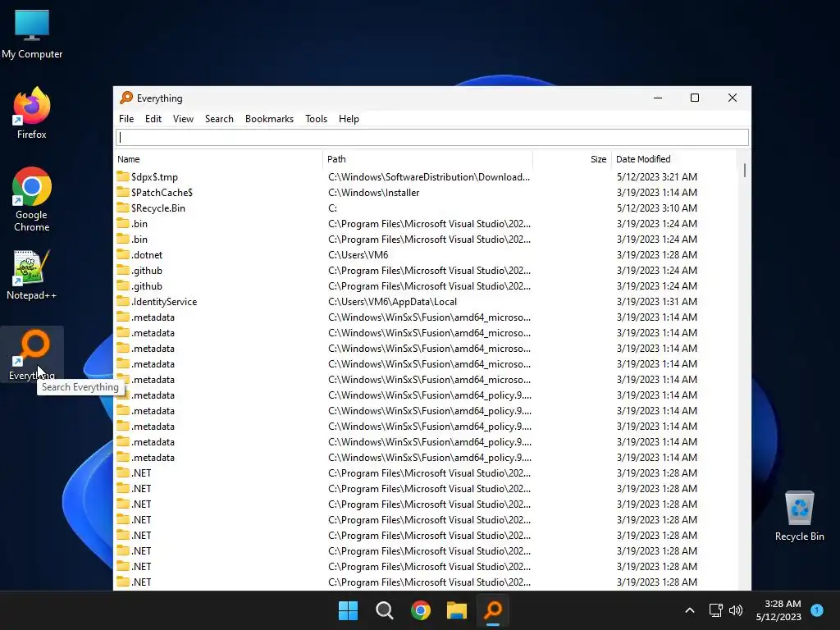This screenshot has width=840, height=630.
Task: Open the notification badge in the taskbar
Action: point(817,609)
